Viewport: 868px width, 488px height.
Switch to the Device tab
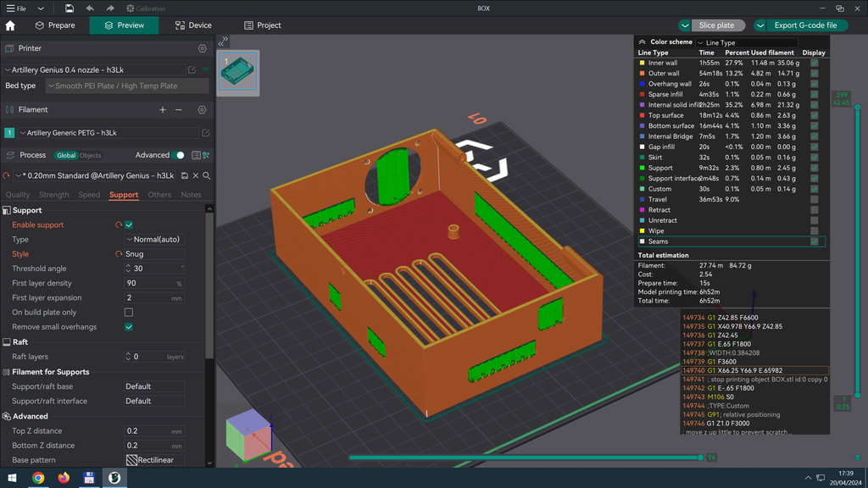click(192, 25)
